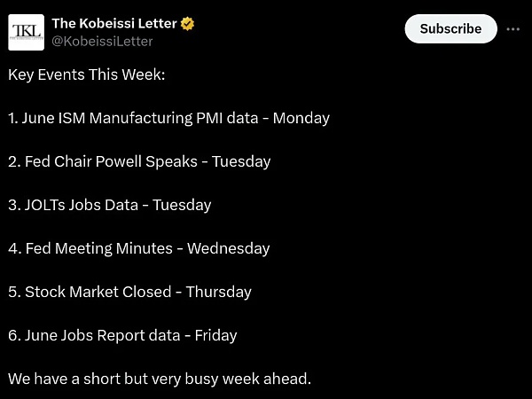532x399 pixels.
Task: Click 'JOLTs Jobs Data' text
Action: pos(82,205)
